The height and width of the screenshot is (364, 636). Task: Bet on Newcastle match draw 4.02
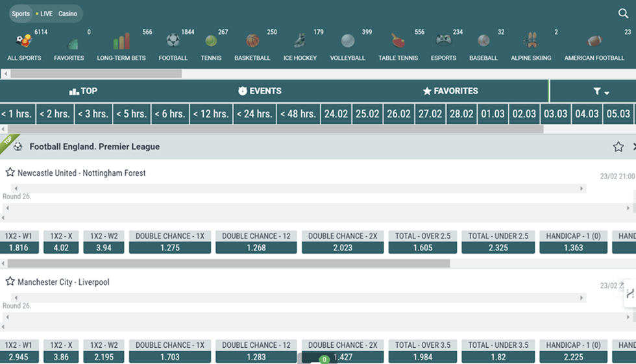(61, 242)
